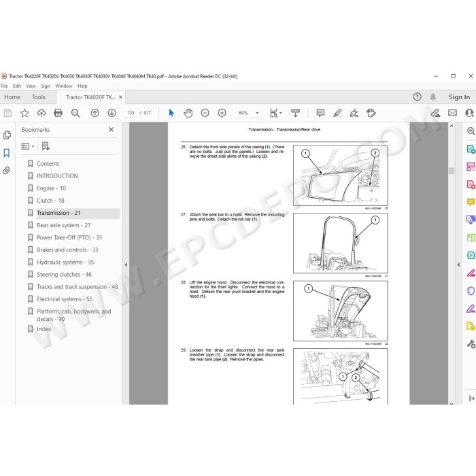Open Electrical systems - 55 bookmark
The width and height of the screenshot is (476, 476).
click(65, 299)
